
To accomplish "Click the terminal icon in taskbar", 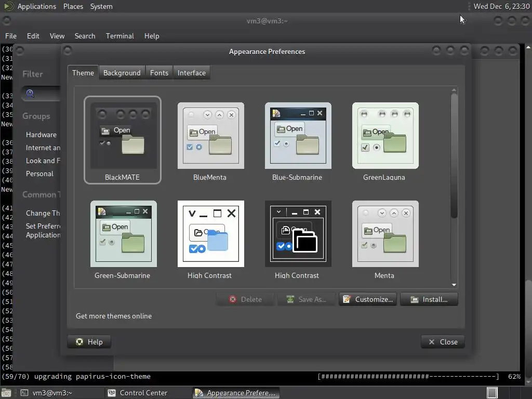I will (x=24, y=393).
